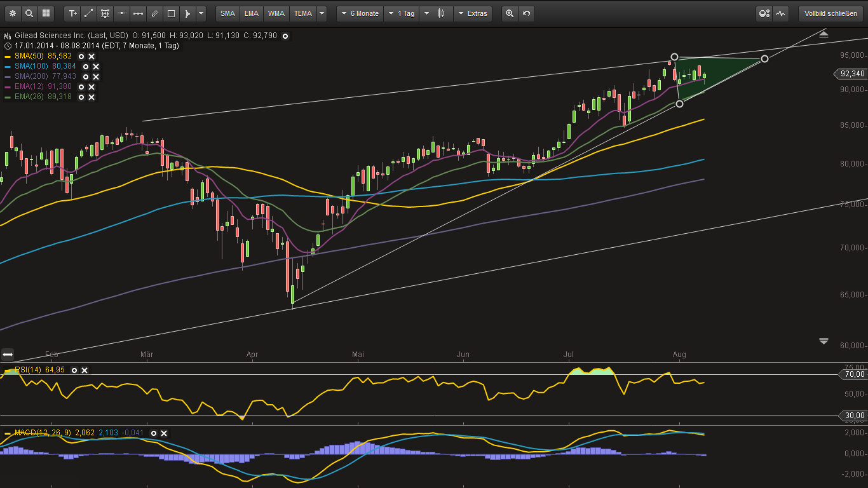Expand the Extras dropdown menu
The image size is (868, 488).
pos(473,13)
